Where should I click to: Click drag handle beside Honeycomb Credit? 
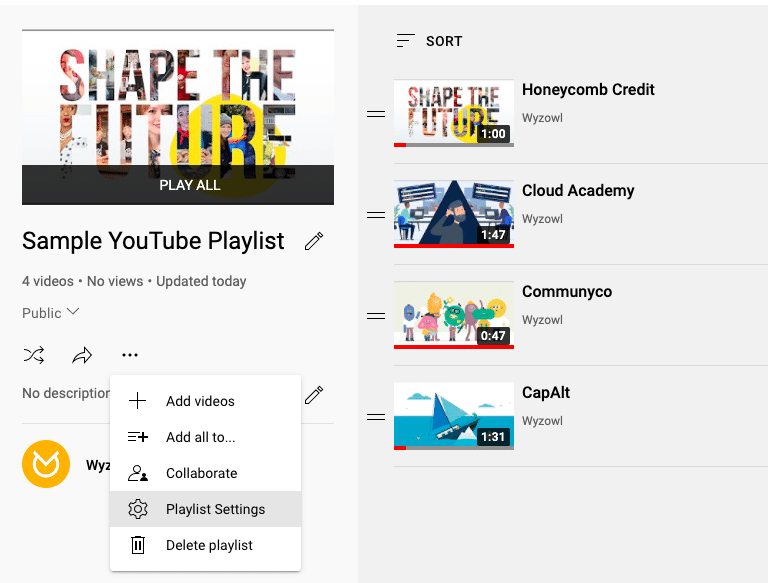click(x=376, y=114)
